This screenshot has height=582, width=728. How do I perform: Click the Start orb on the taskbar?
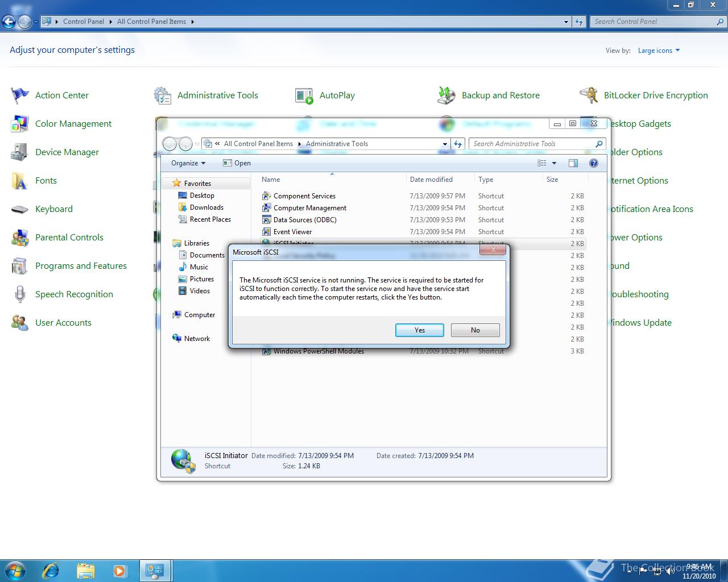[15, 571]
